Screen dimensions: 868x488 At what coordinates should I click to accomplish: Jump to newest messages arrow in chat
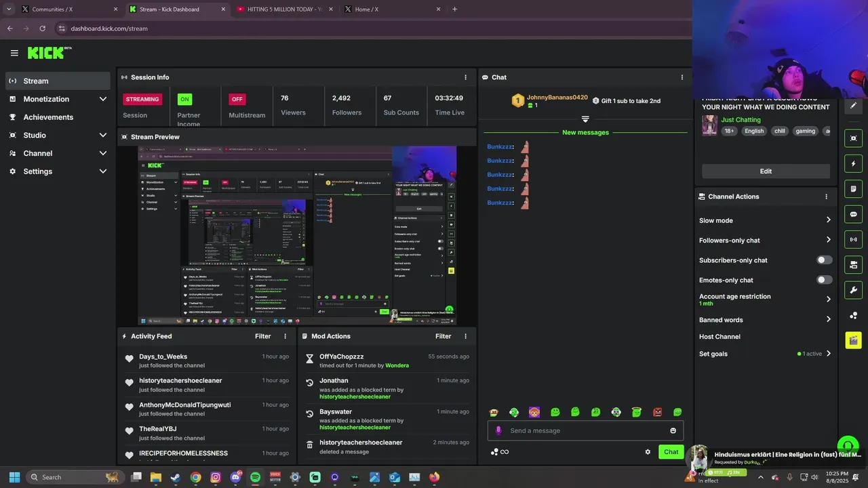point(585,119)
